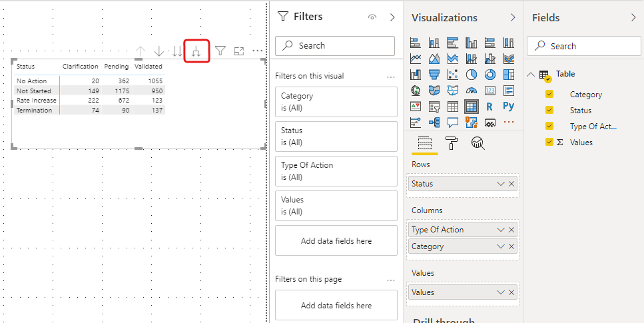
Task: Select the Donut chart visual
Action: (x=490, y=75)
